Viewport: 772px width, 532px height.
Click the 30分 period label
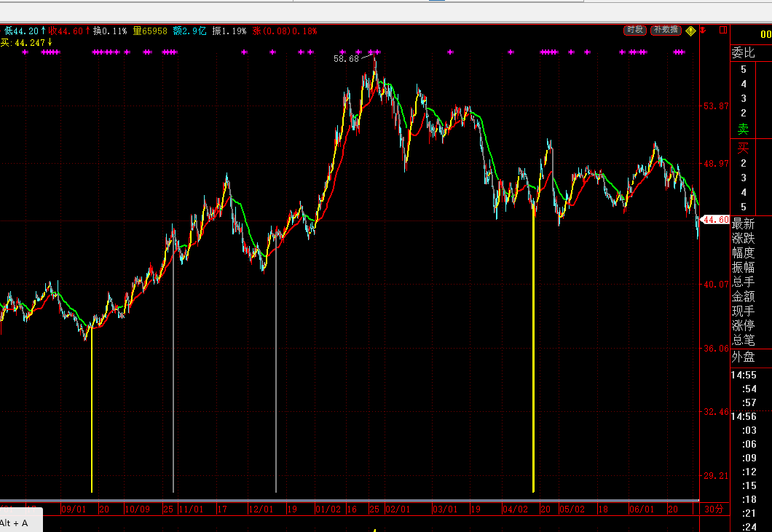714,509
